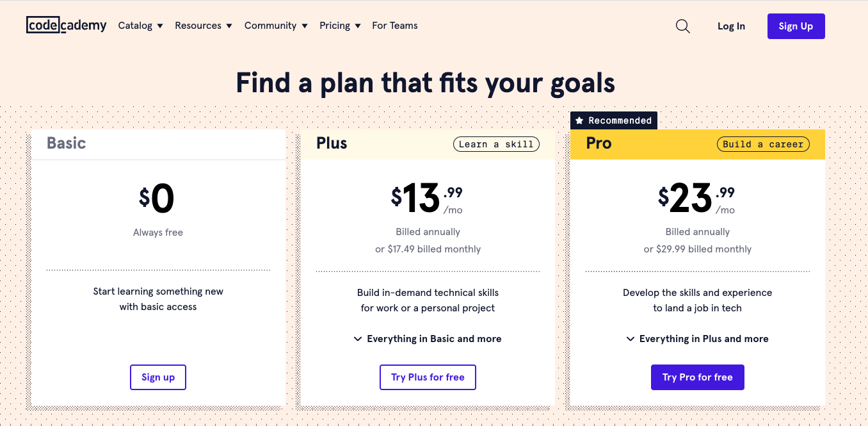
Task: Expand the Pricing dropdown
Action: click(340, 26)
